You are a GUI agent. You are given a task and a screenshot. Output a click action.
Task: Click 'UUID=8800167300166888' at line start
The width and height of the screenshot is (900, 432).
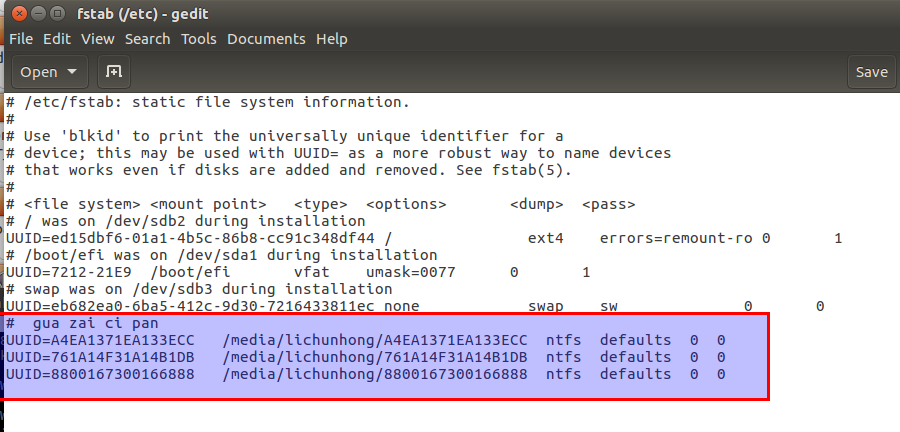tap(100, 374)
